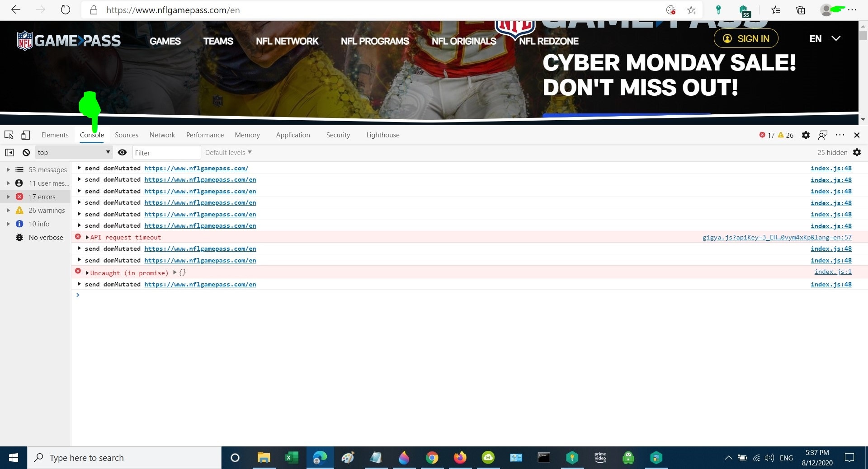This screenshot has height=469, width=868.
Task: Open File Explorer from taskbar
Action: click(264, 458)
